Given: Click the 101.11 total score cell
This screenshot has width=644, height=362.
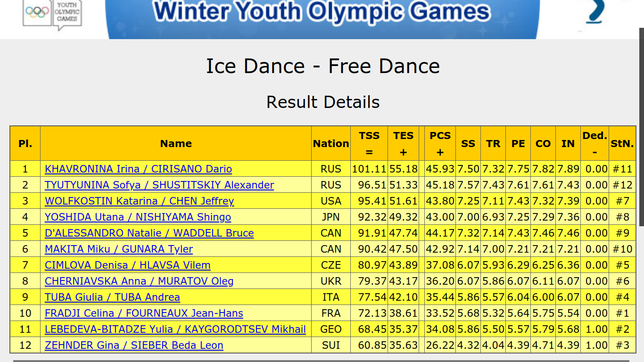Looking at the screenshot, I should 369,169.
